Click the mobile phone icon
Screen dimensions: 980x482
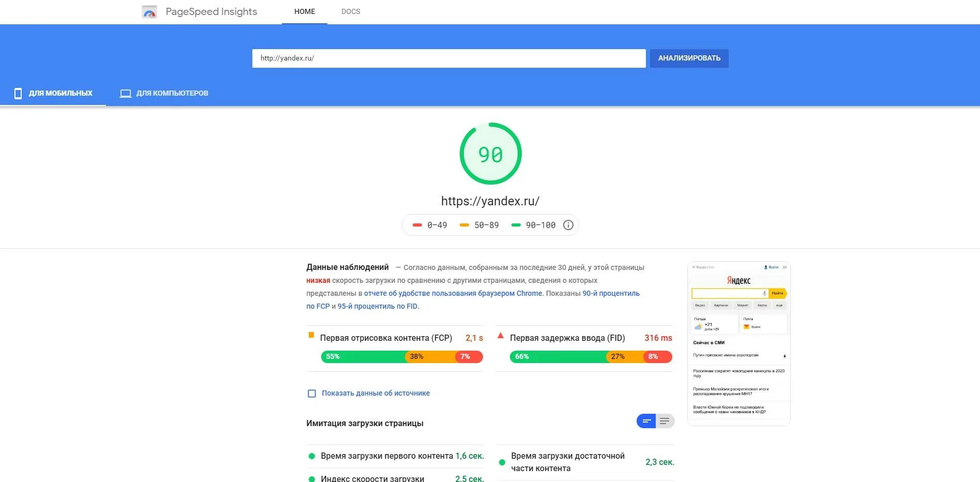18,94
